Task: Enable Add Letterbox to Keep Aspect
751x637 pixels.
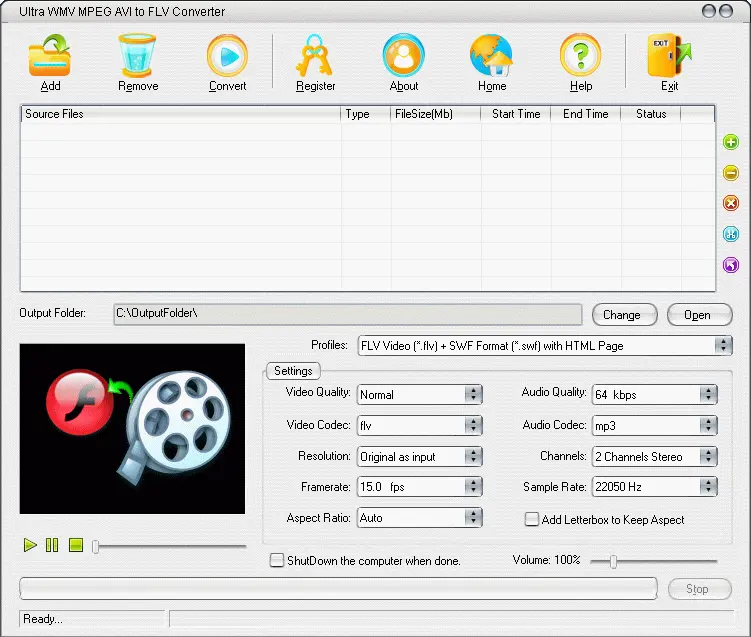Action: pos(533,519)
